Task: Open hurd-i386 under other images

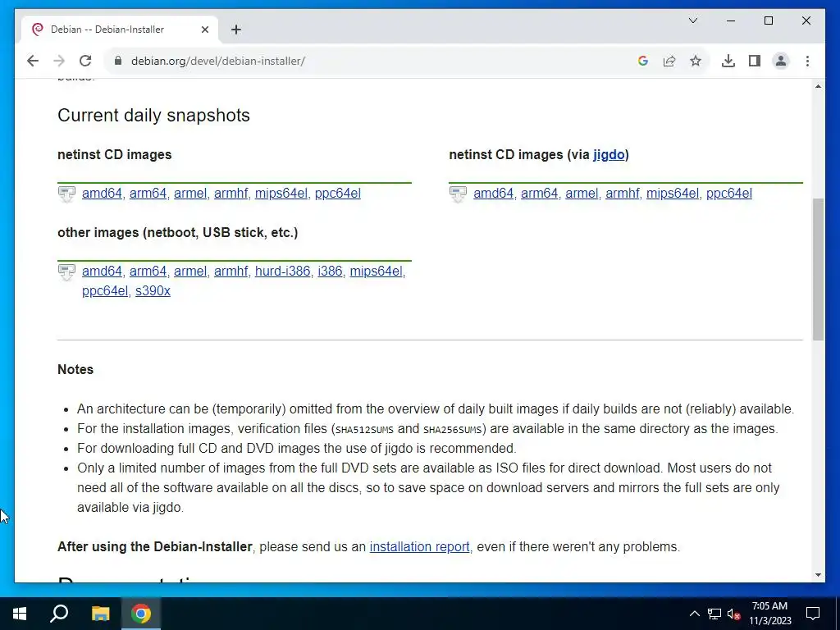Action: (x=282, y=271)
